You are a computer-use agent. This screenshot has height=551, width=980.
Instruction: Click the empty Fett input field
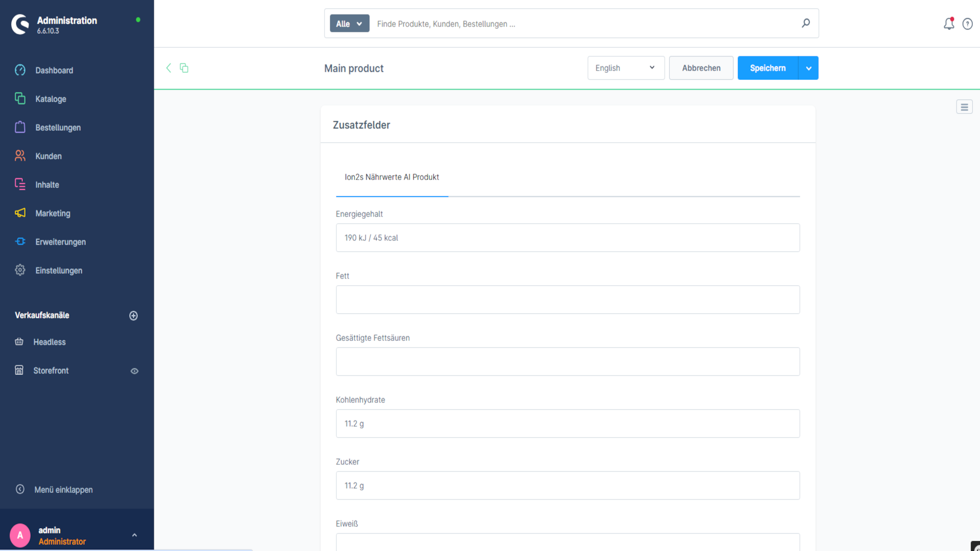point(568,299)
